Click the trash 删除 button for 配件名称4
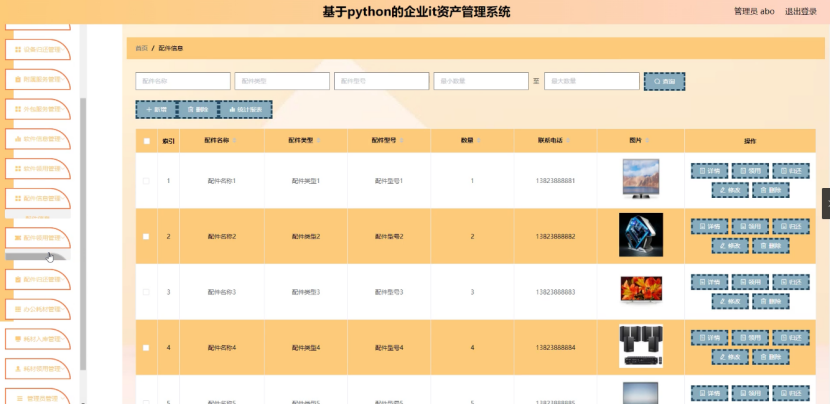 (x=771, y=357)
